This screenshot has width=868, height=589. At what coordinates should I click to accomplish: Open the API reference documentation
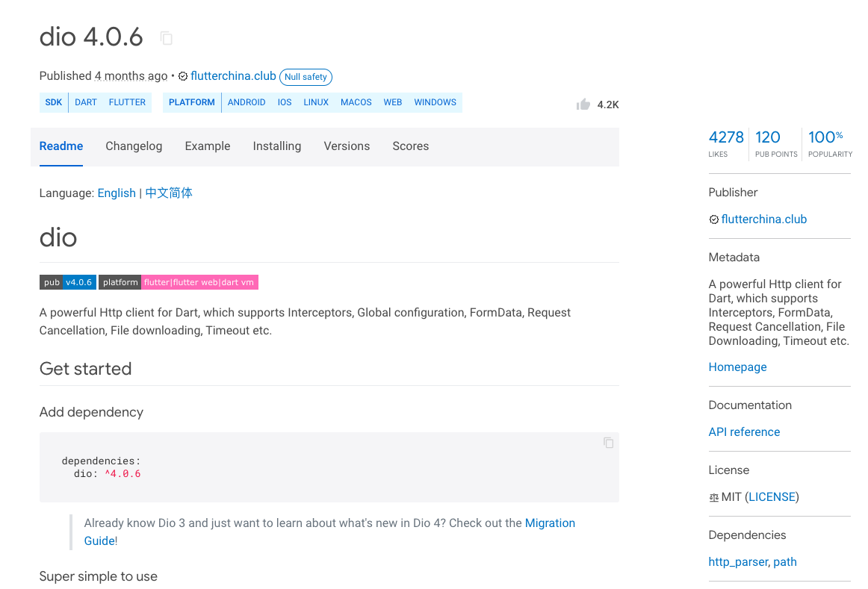[744, 432]
